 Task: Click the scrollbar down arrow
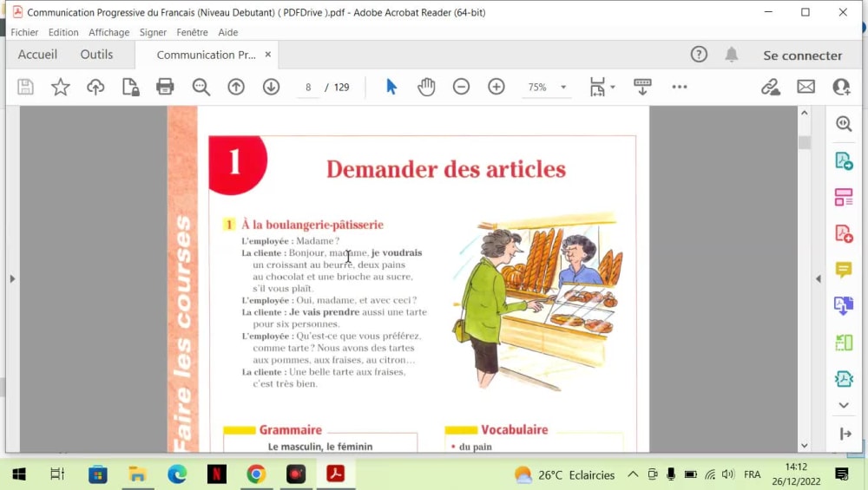tap(805, 445)
